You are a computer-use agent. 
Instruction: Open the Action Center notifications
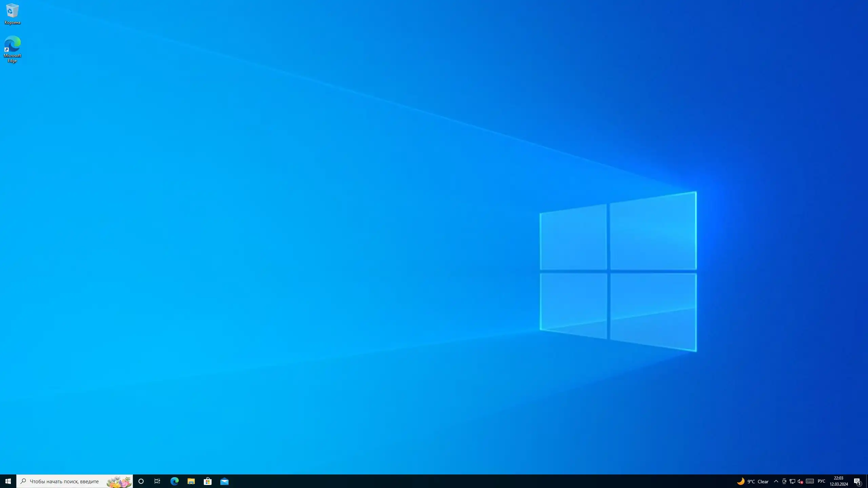point(857,481)
